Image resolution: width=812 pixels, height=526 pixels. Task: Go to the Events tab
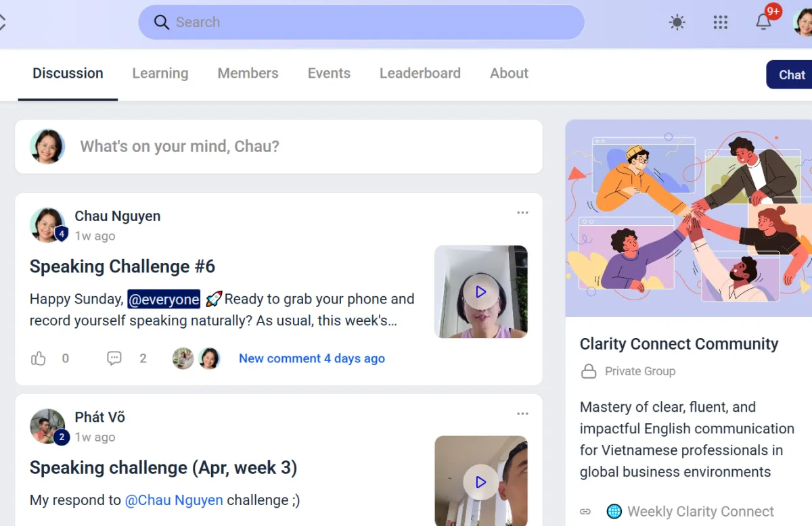click(329, 73)
